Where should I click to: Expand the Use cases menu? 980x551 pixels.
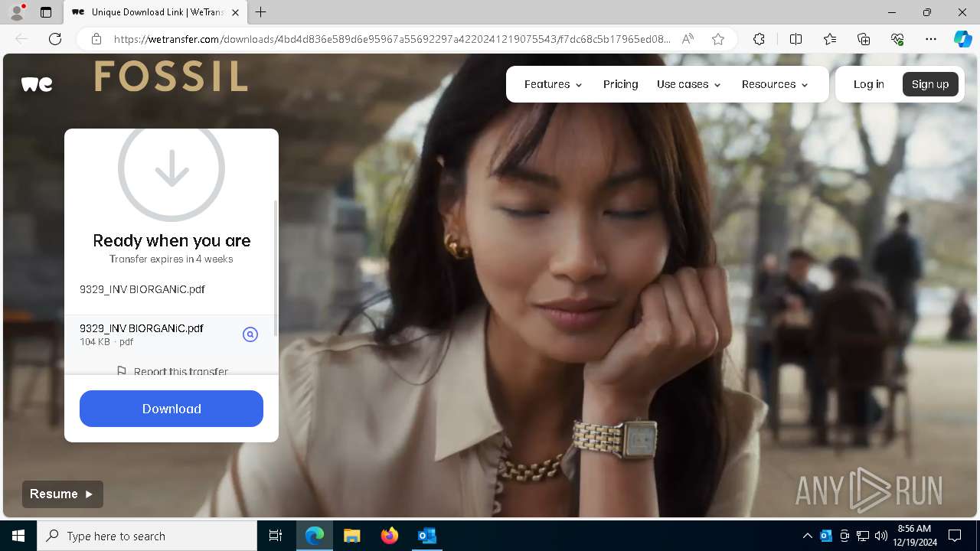click(688, 84)
